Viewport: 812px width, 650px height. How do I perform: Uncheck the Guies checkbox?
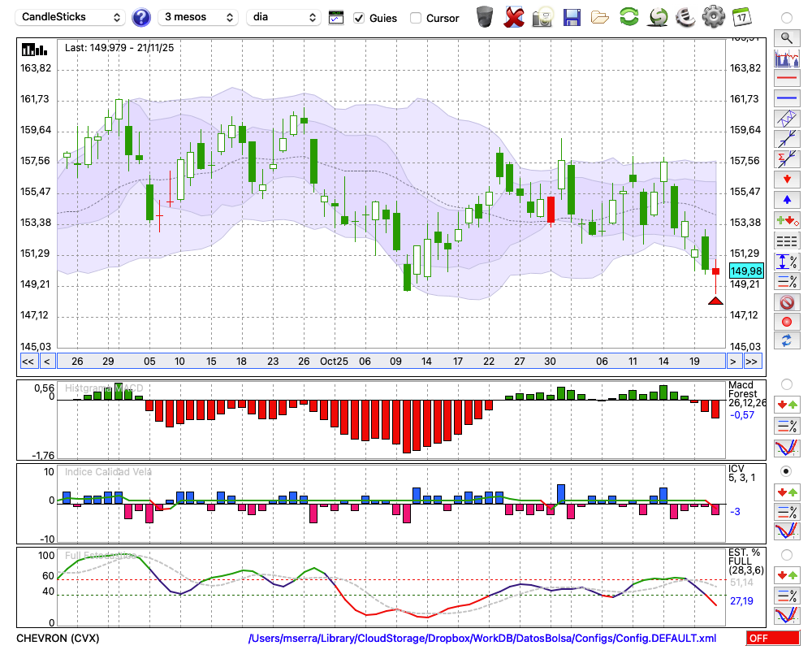pyautogui.click(x=359, y=18)
